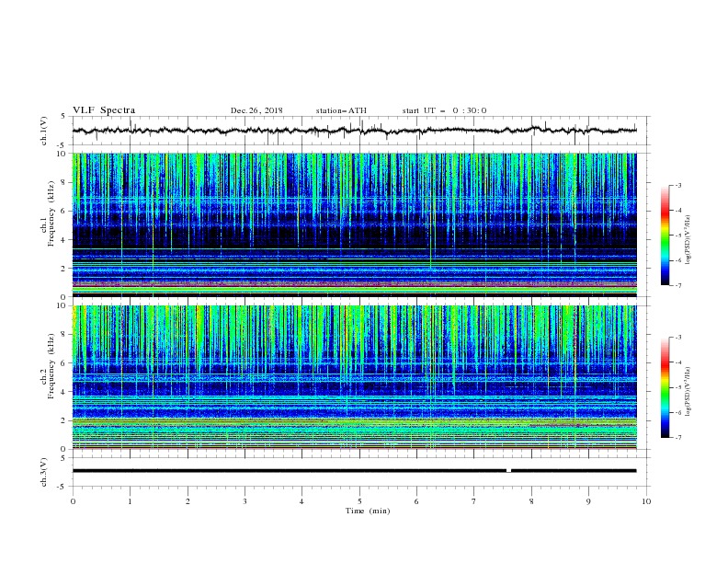Click the "start UT = 0:30:0" label
Image resolution: width=728 pixels, height=563 pixels.
pyautogui.click(x=444, y=110)
